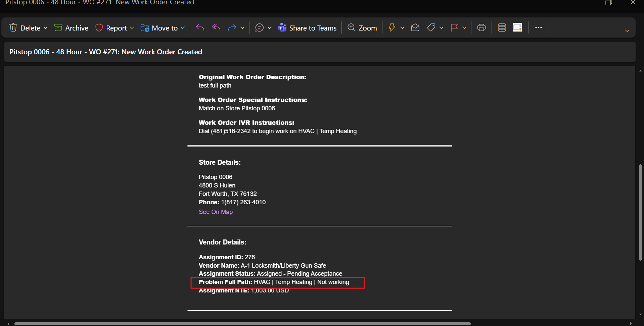This screenshot has width=644, height=326.
Task: Print the email with printer icon
Action: 481,28
